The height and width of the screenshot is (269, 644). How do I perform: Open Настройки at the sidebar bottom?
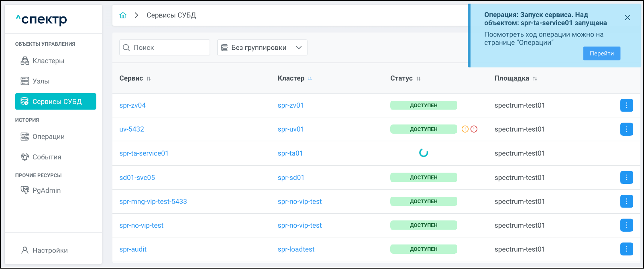50,251
